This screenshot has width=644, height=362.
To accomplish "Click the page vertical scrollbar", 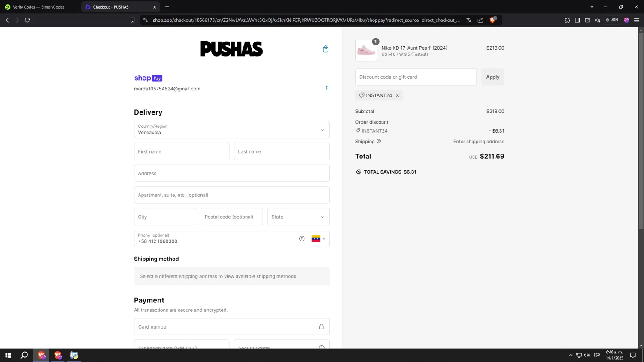I will pos(641,131).
